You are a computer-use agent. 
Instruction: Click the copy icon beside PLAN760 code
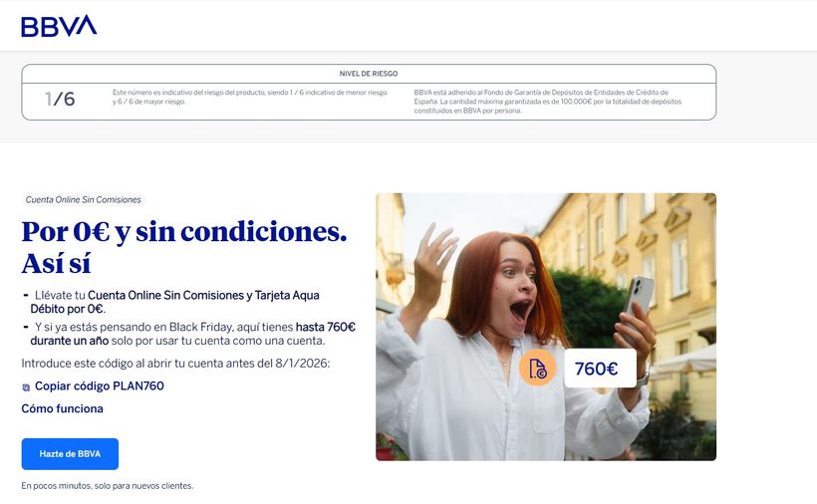[26, 386]
